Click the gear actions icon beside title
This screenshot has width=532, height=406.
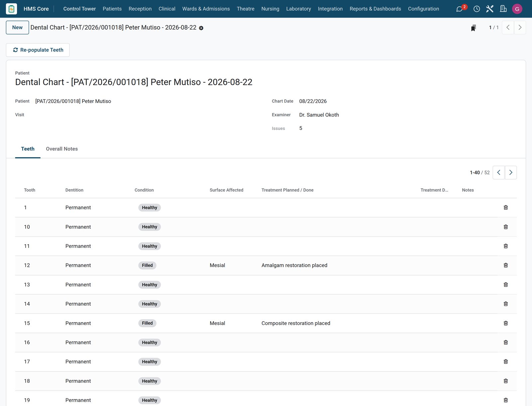(x=201, y=28)
